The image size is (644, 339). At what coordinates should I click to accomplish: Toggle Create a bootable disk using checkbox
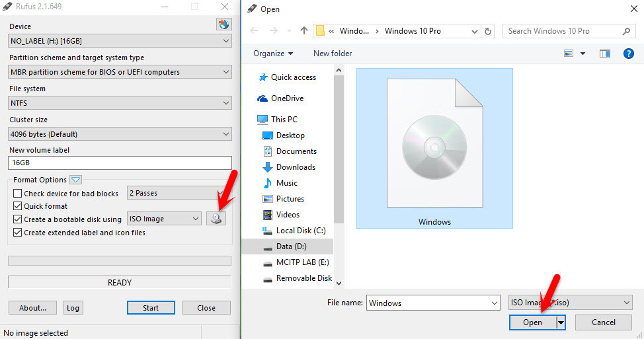point(18,219)
